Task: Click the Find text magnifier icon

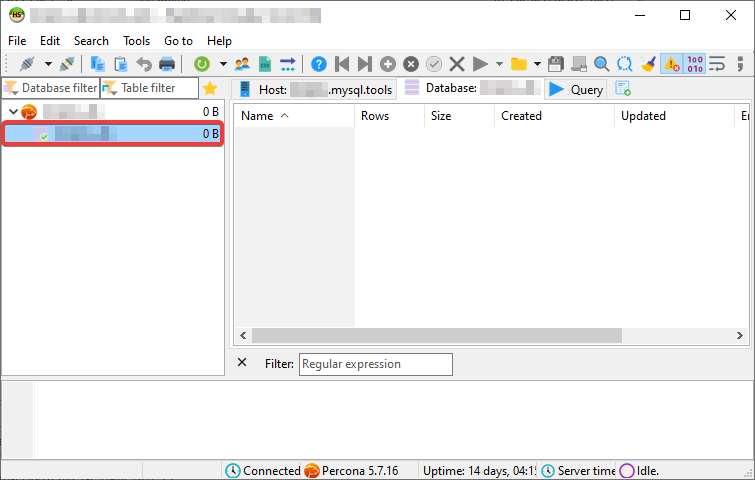Action: pos(601,64)
